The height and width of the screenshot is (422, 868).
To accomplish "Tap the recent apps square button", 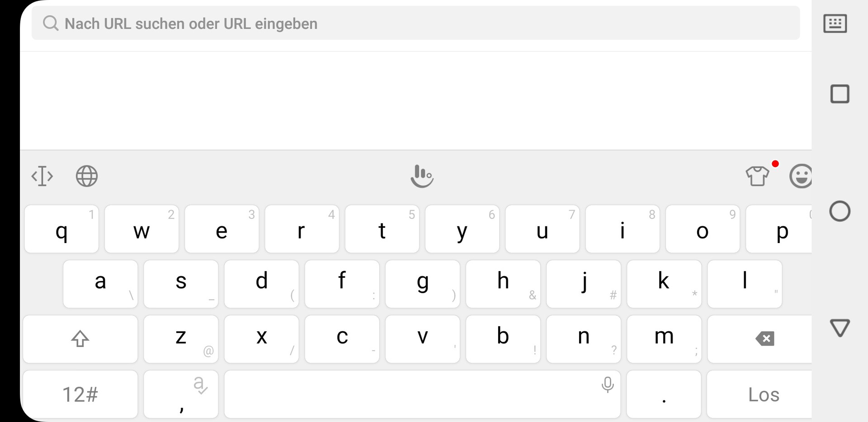I will 840,94.
